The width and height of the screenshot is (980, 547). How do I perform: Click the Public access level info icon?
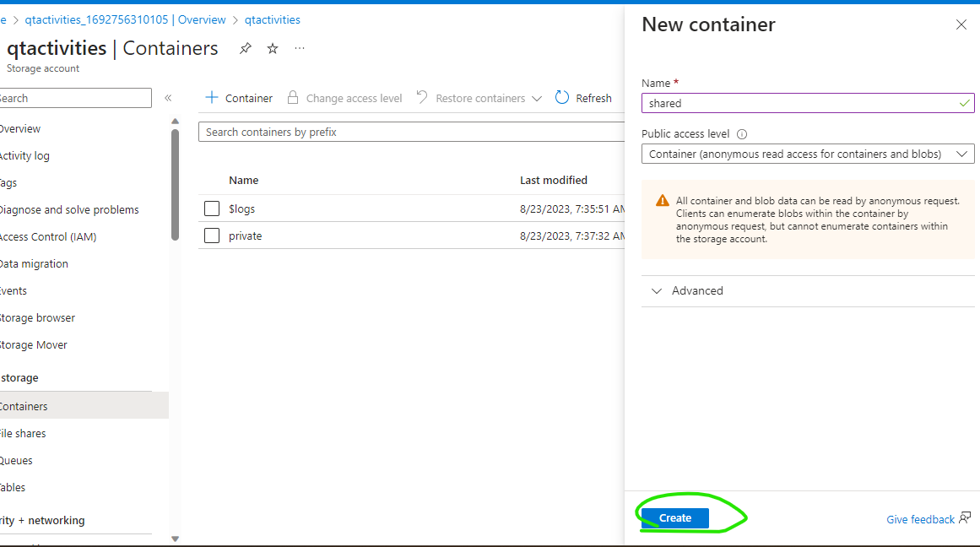click(x=742, y=133)
